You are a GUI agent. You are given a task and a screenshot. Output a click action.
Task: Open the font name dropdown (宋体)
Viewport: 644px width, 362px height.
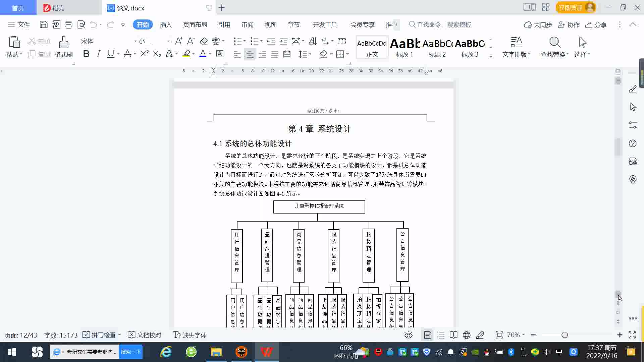coord(135,41)
